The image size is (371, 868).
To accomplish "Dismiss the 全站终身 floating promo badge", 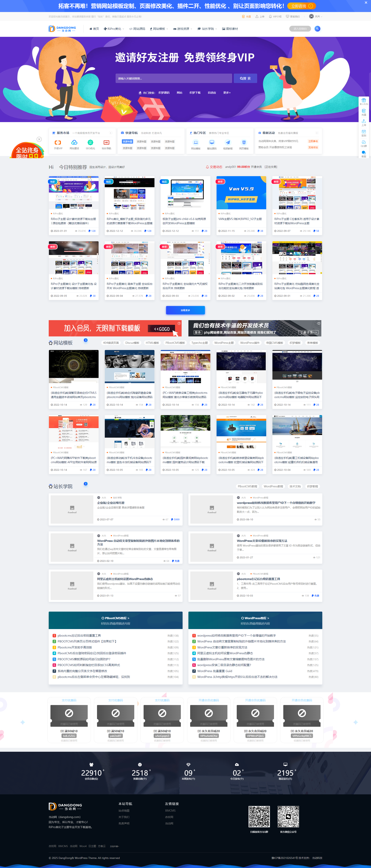I will 39,139.
